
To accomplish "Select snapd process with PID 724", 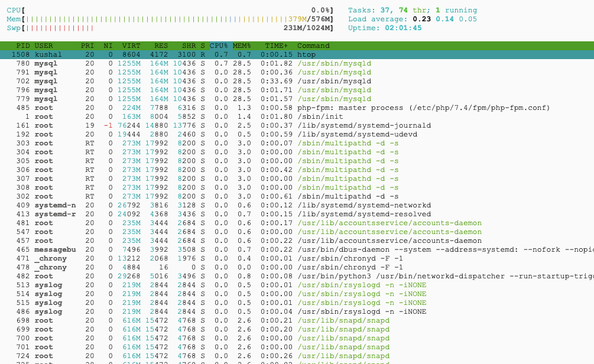I will [x=297, y=356].
